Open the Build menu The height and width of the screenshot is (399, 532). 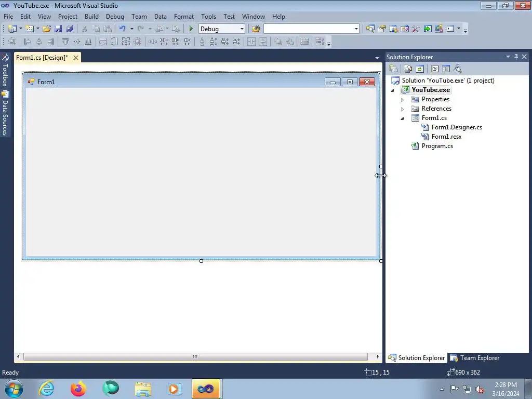91,16
